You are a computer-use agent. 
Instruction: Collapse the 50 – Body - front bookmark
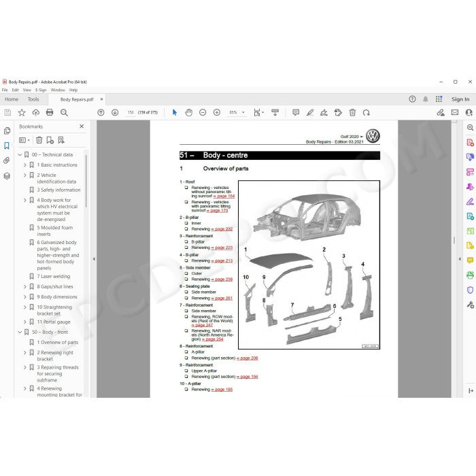tap(20, 332)
